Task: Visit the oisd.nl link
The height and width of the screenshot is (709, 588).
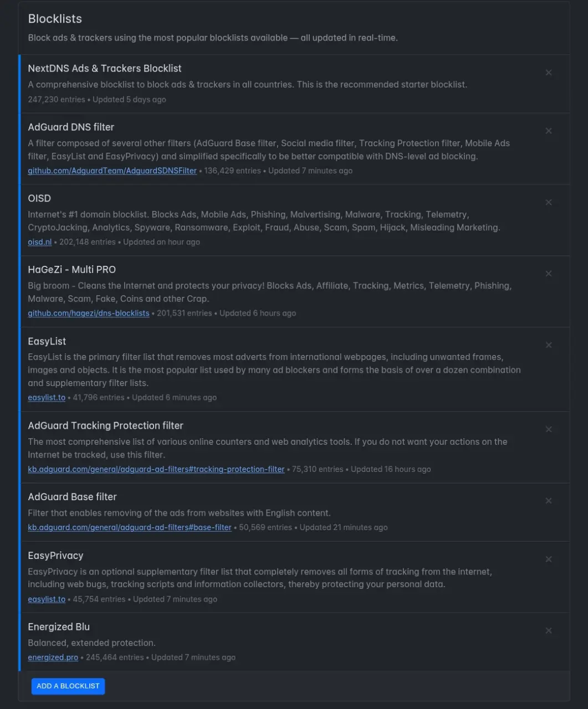Action: (x=40, y=242)
